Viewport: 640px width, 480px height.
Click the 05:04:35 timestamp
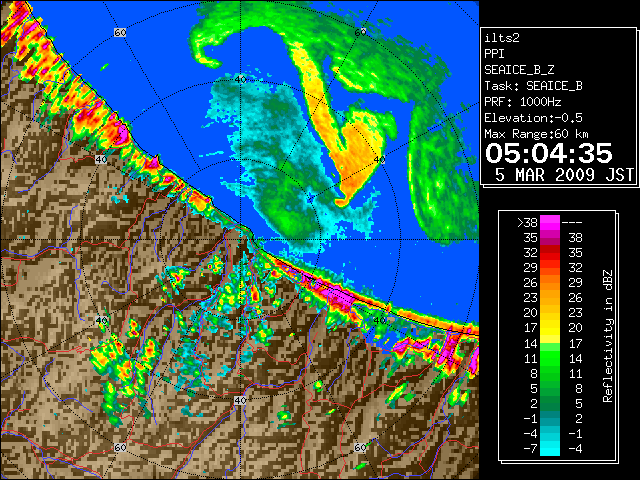(x=549, y=153)
